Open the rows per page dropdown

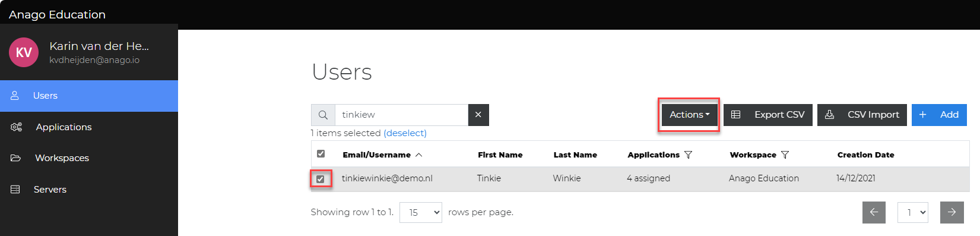point(421,212)
